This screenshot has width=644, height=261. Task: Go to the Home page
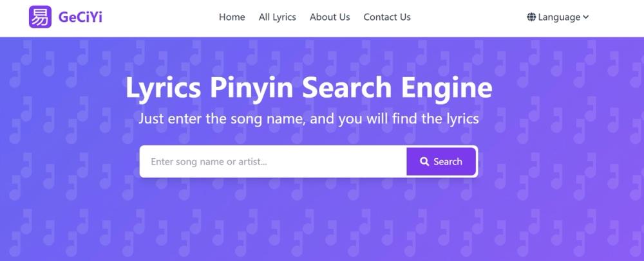point(232,17)
